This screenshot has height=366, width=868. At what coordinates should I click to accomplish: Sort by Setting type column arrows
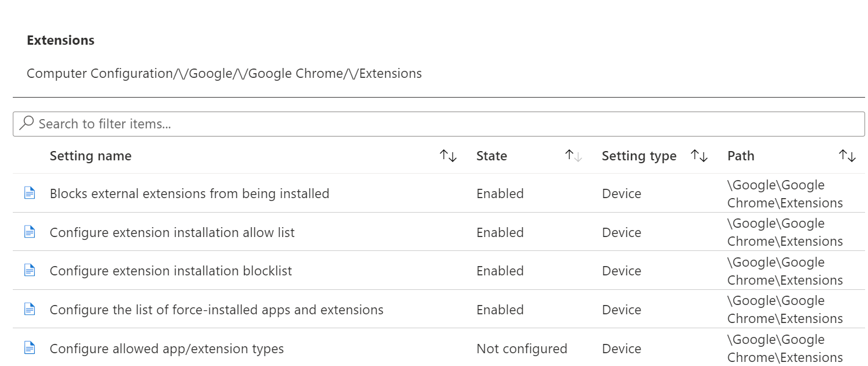699,156
